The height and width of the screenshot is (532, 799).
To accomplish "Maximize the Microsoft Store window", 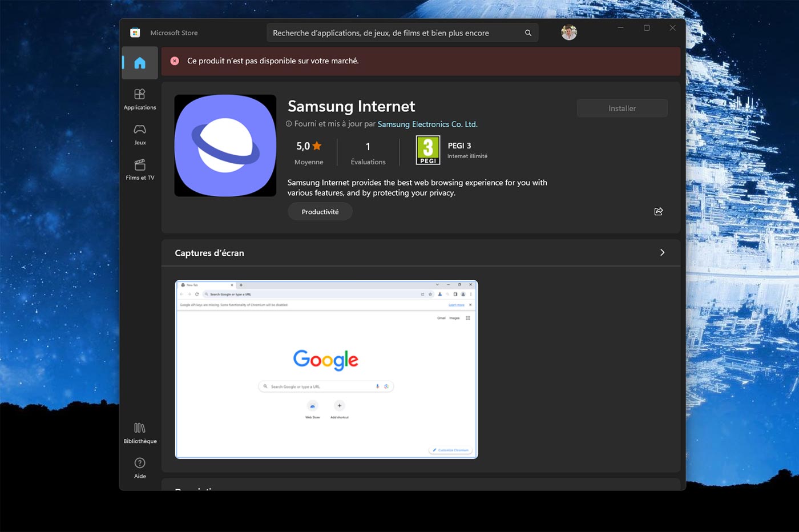I will pyautogui.click(x=647, y=28).
